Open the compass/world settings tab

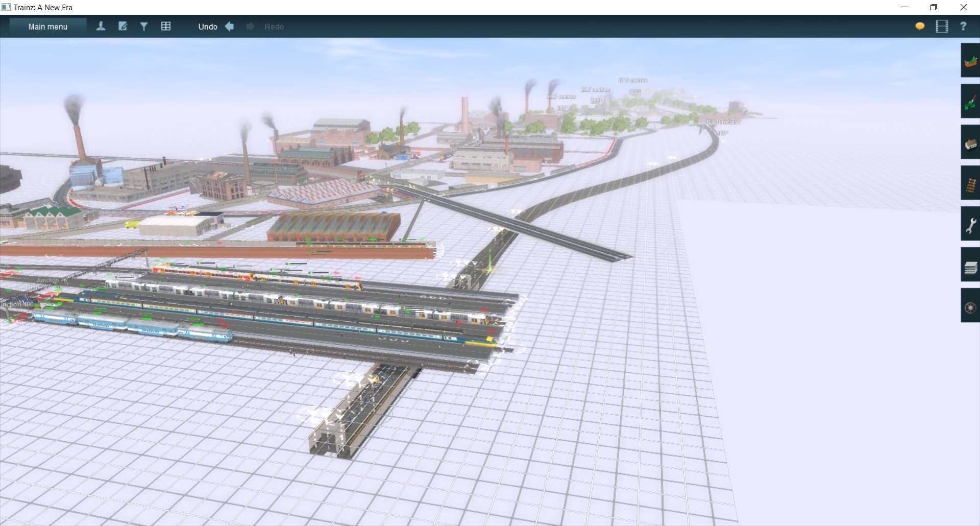click(970, 305)
